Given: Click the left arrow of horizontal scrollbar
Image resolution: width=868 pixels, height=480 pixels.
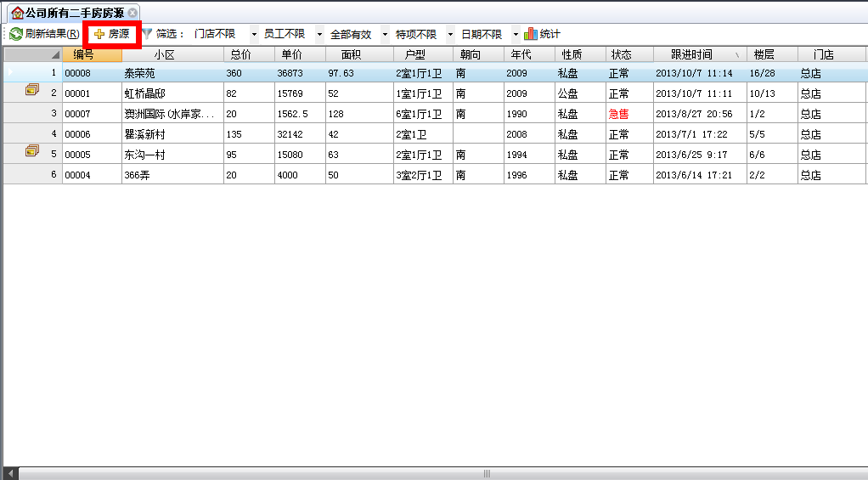Looking at the screenshot, I should [10, 473].
